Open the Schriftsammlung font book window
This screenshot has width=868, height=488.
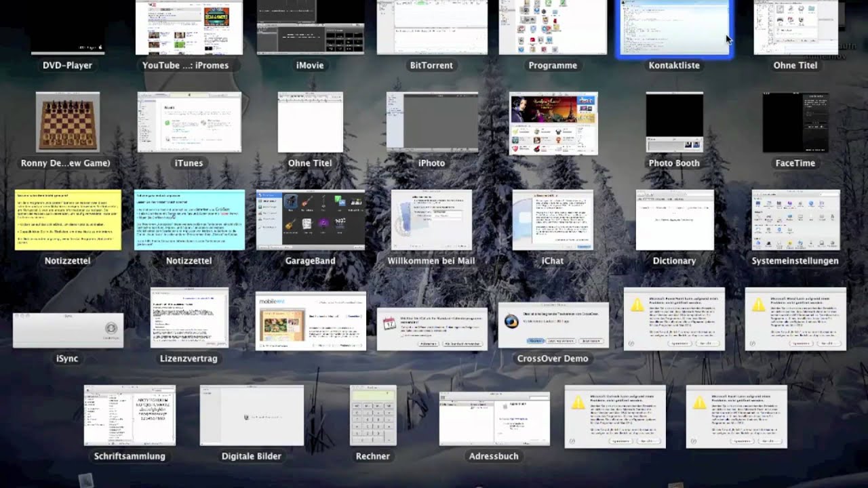[130, 415]
